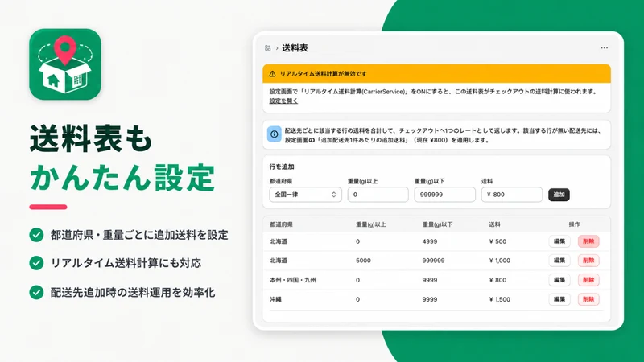Open the 都道府県 全国一律 dropdown

point(305,195)
